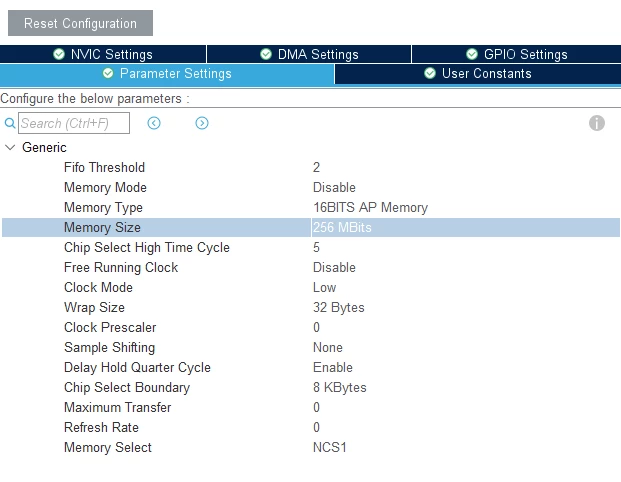
Task: Go to next search result arrow
Action: 202,123
